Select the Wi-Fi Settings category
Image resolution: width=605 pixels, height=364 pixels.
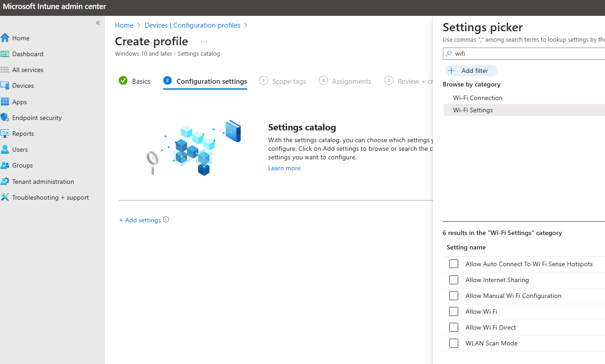[x=524, y=110]
